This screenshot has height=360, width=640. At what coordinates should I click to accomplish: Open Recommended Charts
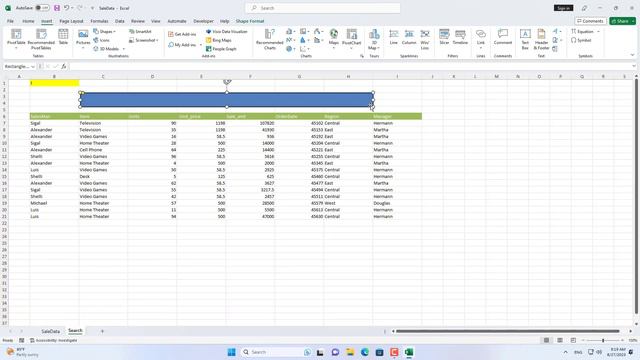coord(269,39)
